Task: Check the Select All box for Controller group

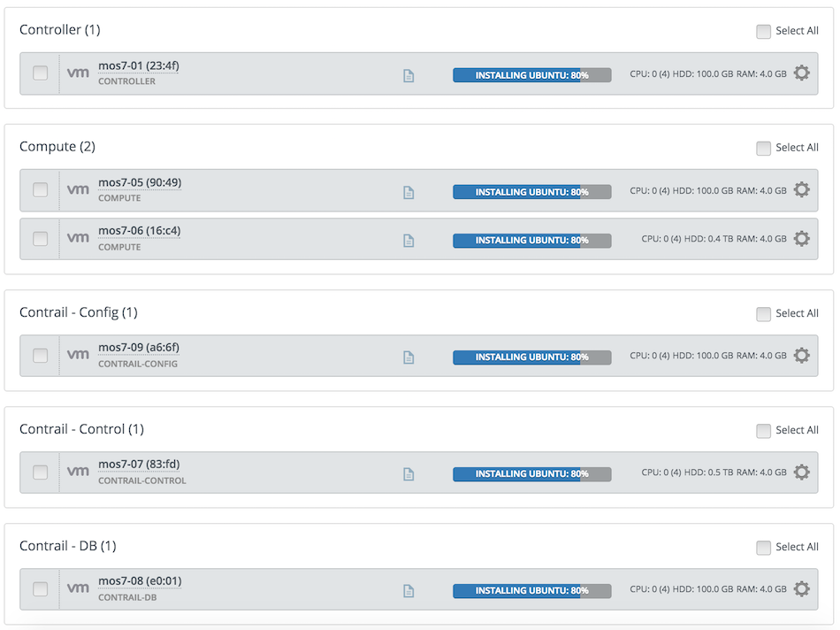Action: click(763, 31)
